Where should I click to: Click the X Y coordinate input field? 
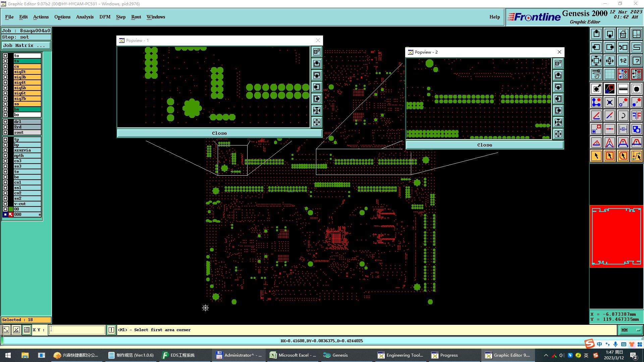tap(77, 330)
